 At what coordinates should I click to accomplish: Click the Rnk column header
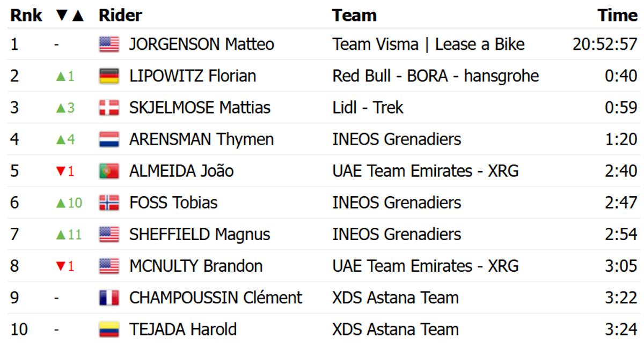click(26, 16)
